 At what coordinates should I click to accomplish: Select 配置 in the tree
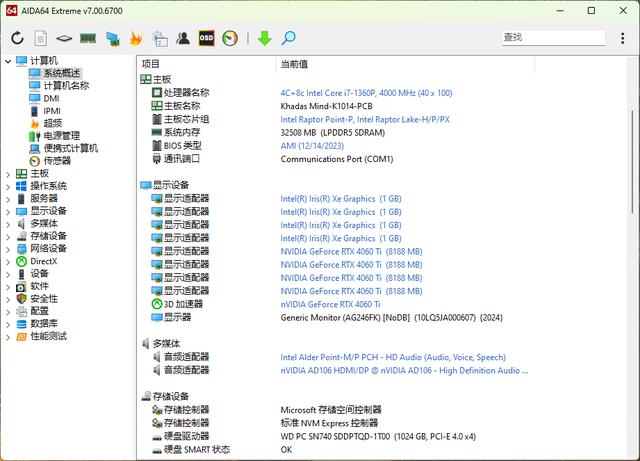(x=39, y=311)
